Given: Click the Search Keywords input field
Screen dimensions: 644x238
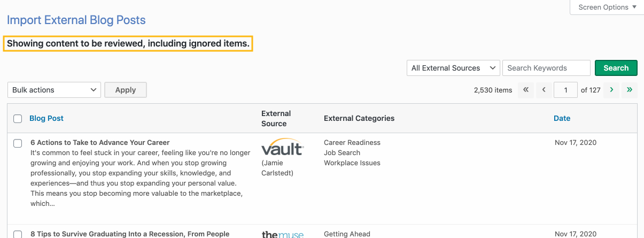Looking at the screenshot, I should 546,68.
